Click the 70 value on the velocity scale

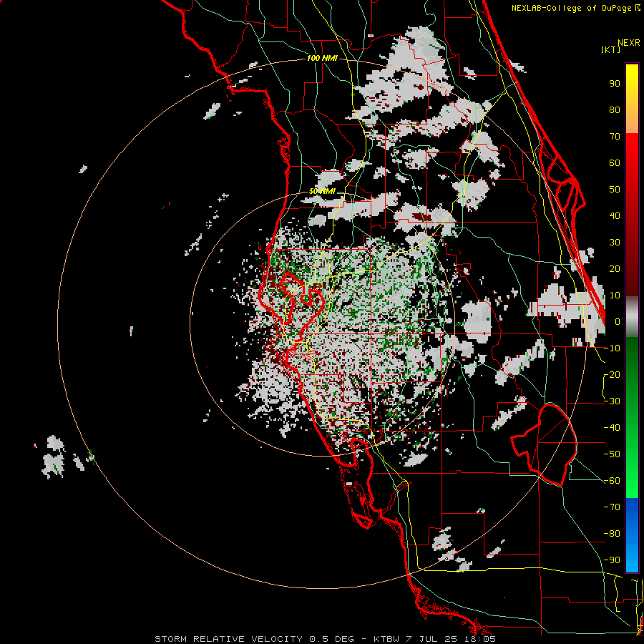(615, 137)
